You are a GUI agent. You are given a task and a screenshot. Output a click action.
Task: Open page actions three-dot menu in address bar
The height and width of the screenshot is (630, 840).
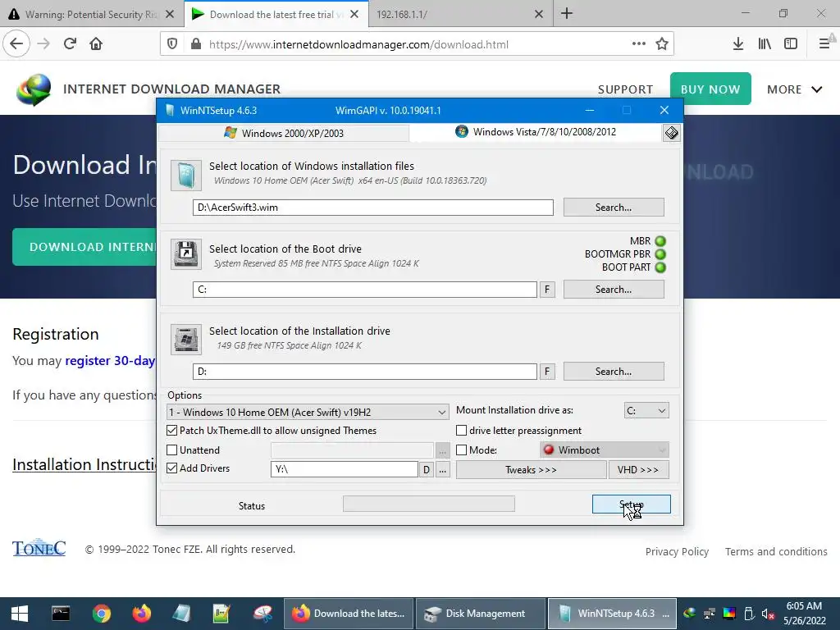coord(638,44)
